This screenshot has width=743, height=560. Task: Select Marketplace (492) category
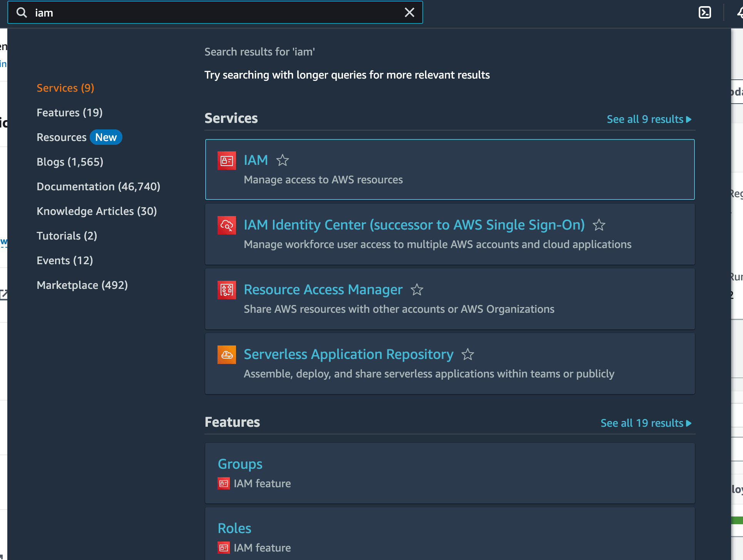pos(82,285)
